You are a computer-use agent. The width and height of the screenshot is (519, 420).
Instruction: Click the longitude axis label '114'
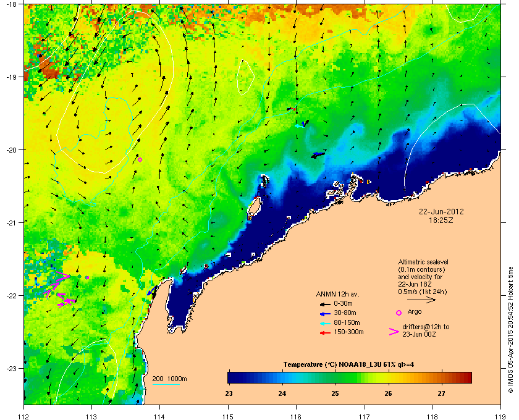click(x=160, y=416)
